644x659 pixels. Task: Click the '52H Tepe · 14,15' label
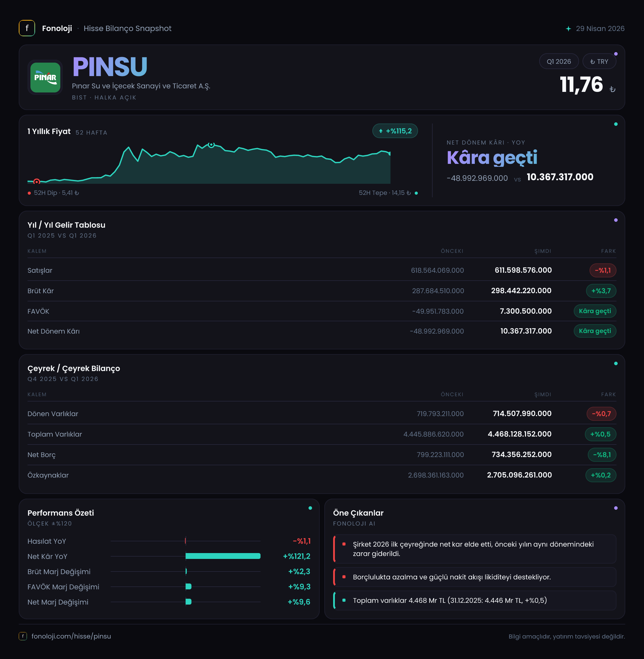pos(385,193)
